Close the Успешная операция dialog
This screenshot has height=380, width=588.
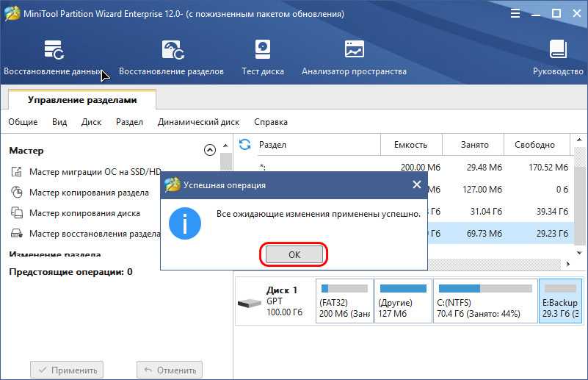coord(416,185)
